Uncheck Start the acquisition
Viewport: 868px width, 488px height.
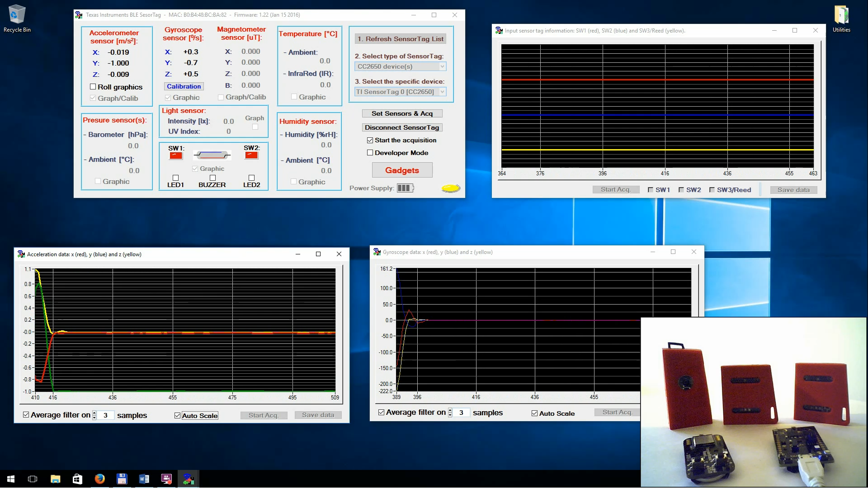click(370, 140)
